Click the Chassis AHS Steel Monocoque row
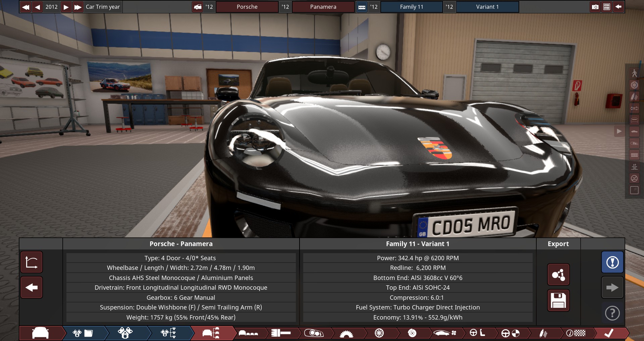 point(181,278)
